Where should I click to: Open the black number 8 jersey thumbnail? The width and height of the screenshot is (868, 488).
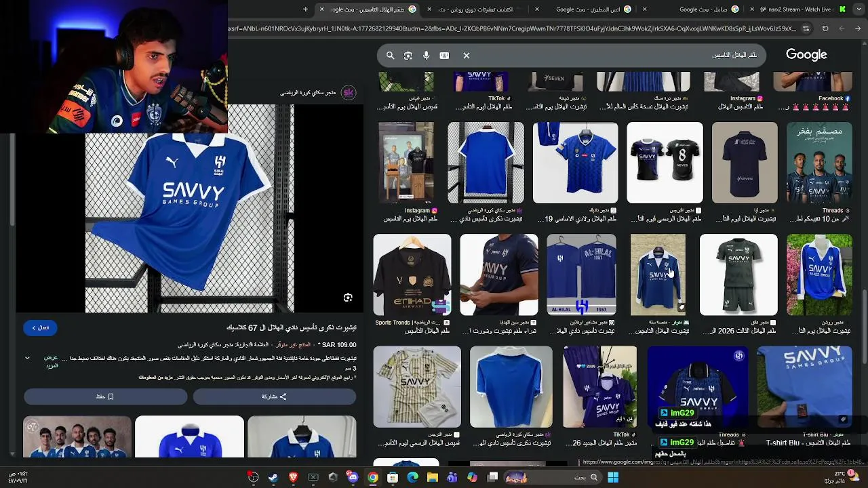coord(665,163)
